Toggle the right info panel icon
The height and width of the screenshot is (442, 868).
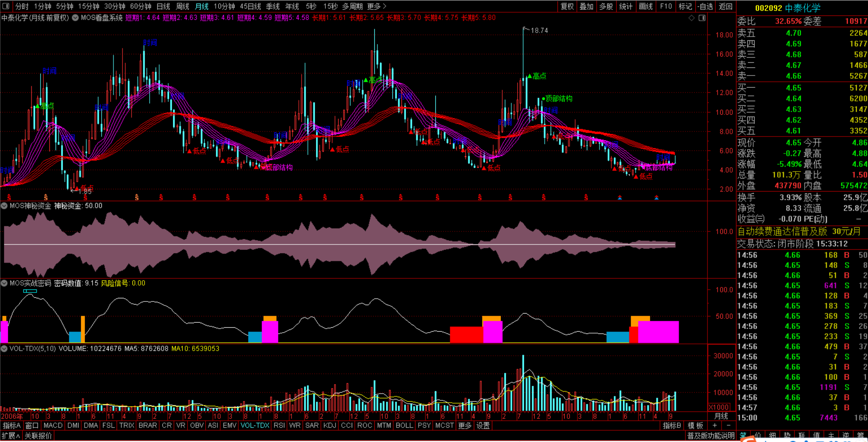coord(702,18)
